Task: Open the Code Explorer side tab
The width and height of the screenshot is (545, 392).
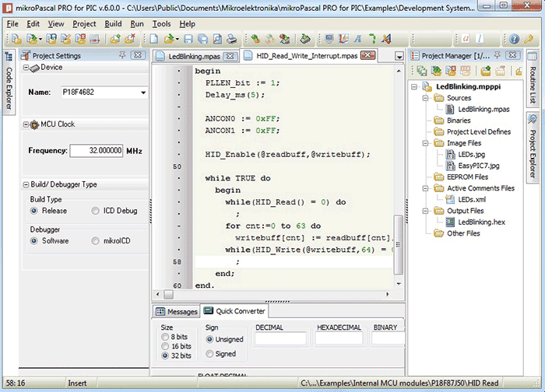Action: [x=9, y=82]
